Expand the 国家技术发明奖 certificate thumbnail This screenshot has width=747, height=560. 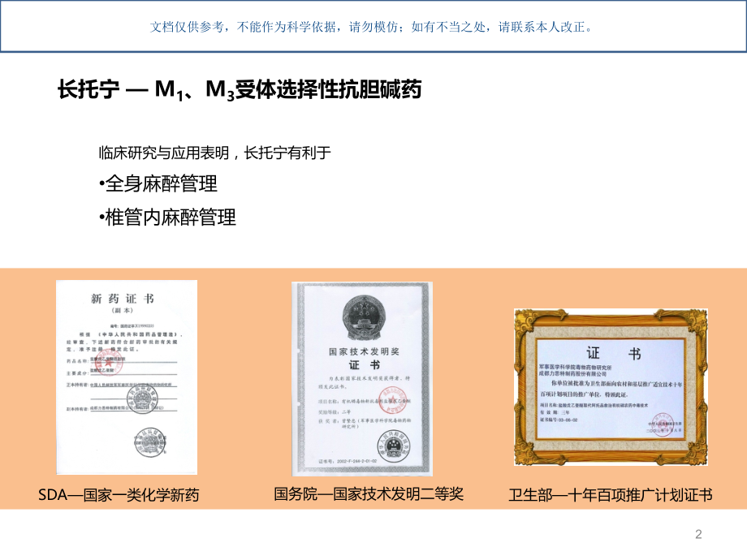click(x=360, y=379)
